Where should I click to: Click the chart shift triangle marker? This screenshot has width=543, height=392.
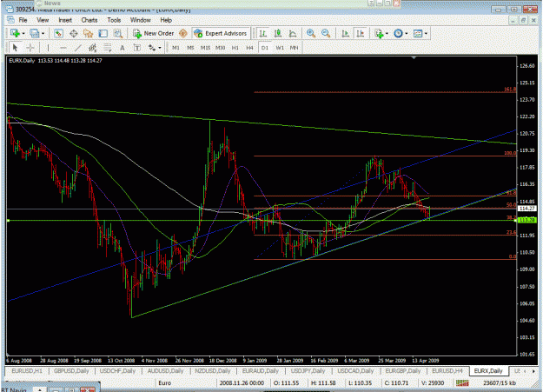click(x=414, y=57)
